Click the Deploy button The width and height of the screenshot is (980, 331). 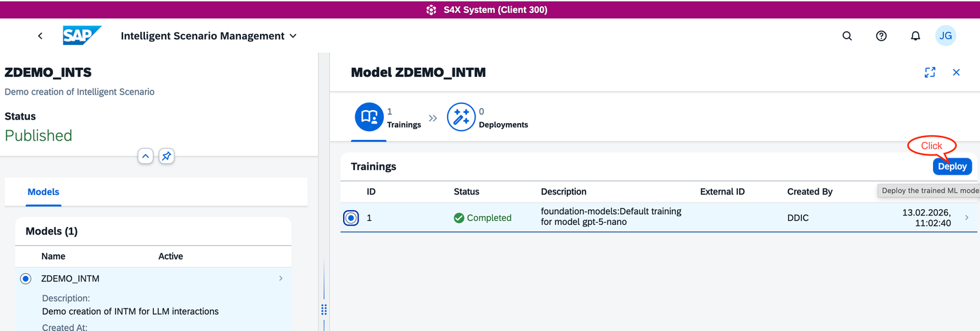(x=952, y=167)
